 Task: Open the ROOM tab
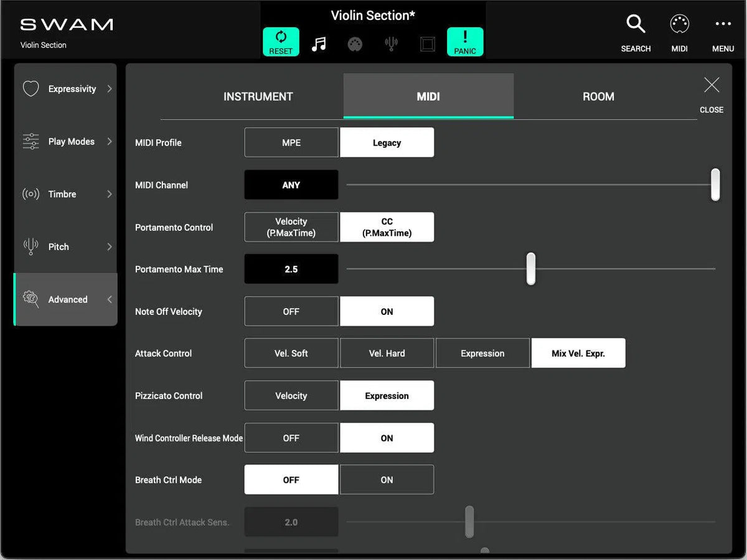coord(598,96)
